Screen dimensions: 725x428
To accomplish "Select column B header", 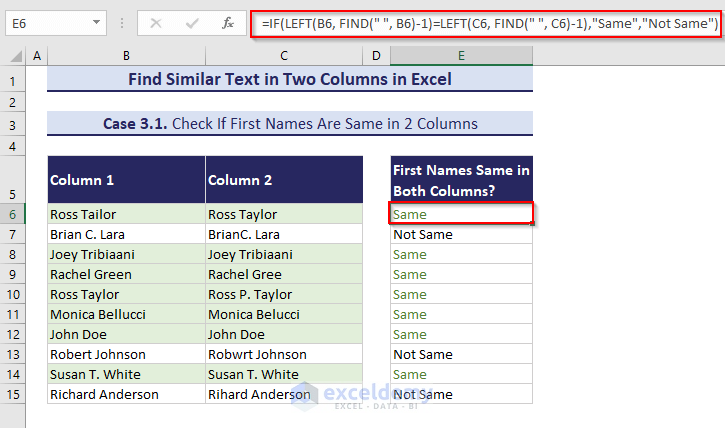I will [x=126, y=57].
